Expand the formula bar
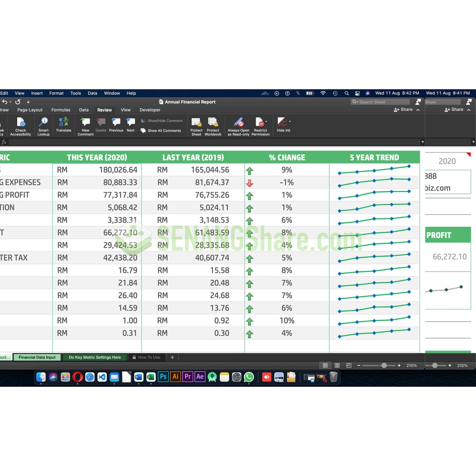This screenshot has height=476, width=476. coord(423,142)
